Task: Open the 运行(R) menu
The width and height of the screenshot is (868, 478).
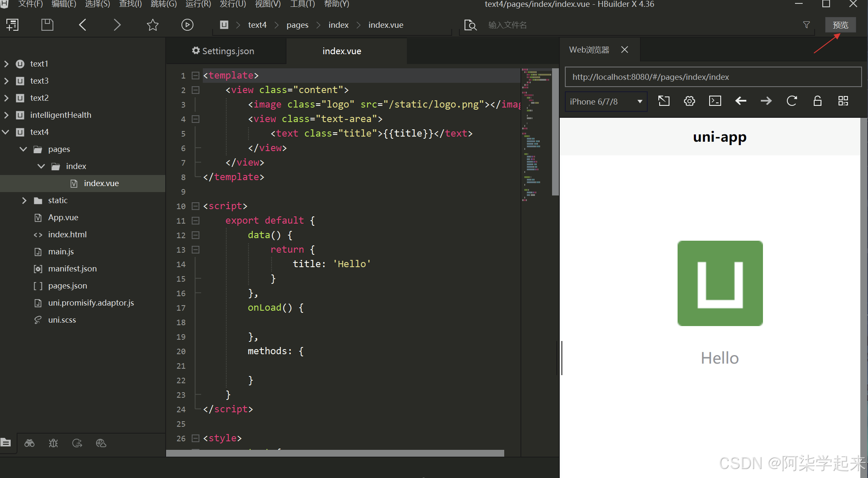Action: coord(198,4)
